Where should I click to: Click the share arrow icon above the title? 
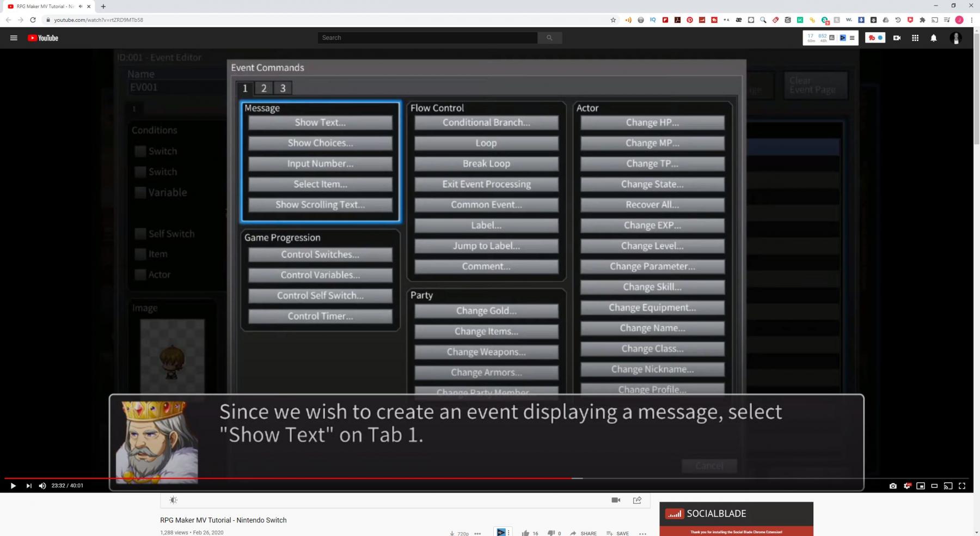point(637,500)
